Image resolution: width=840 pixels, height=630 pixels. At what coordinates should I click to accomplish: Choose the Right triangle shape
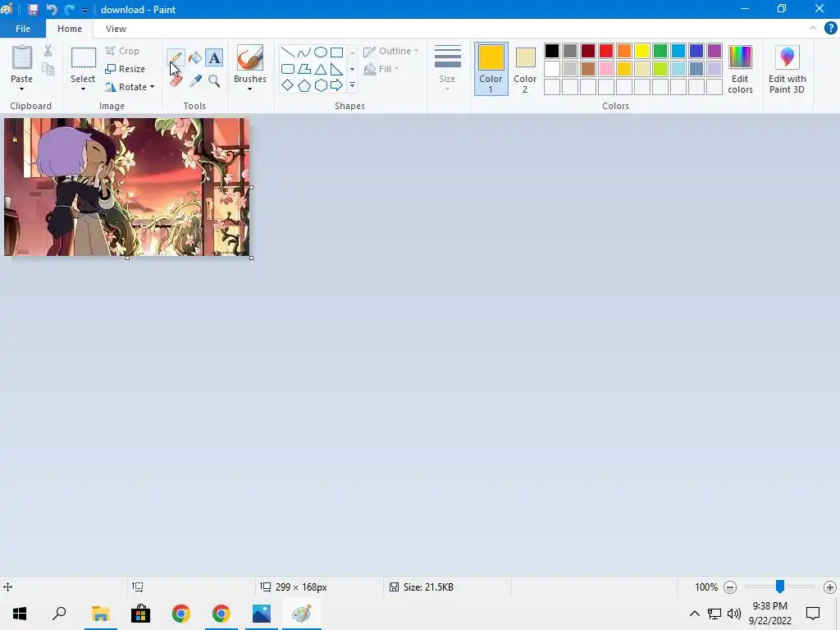click(336, 69)
